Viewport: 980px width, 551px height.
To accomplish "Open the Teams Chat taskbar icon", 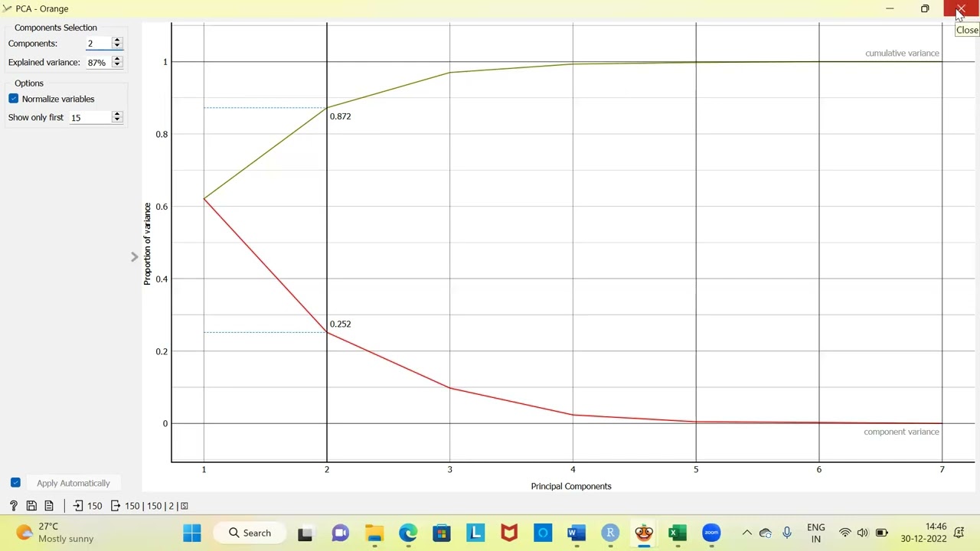I will pos(340,533).
